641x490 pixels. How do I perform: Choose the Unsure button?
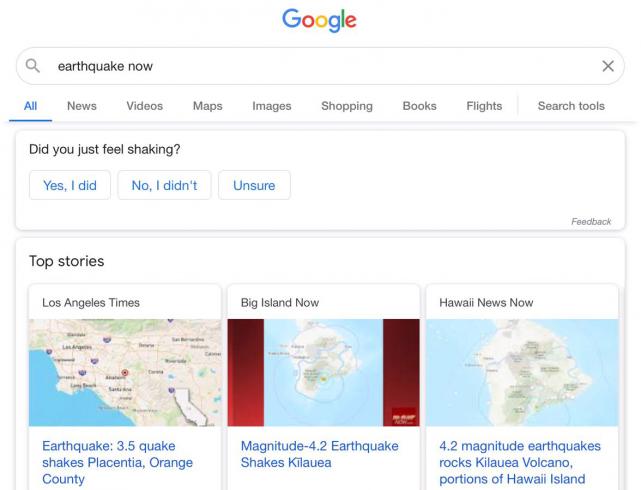pos(254,185)
